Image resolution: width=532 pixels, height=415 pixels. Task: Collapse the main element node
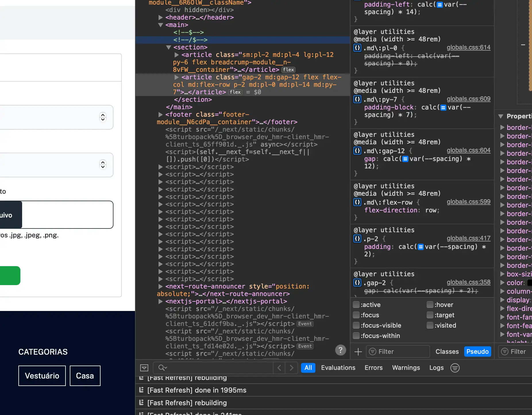click(161, 25)
